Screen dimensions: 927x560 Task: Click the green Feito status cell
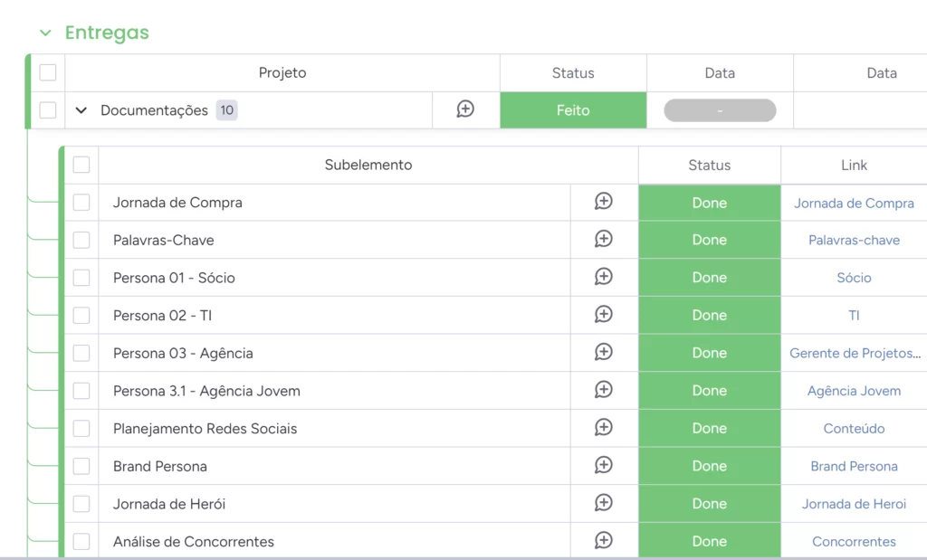(x=573, y=110)
